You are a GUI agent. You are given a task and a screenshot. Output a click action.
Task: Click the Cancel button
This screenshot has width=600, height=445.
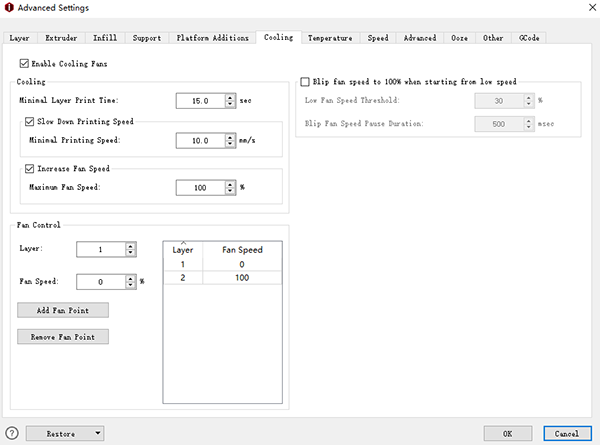point(567,433)
